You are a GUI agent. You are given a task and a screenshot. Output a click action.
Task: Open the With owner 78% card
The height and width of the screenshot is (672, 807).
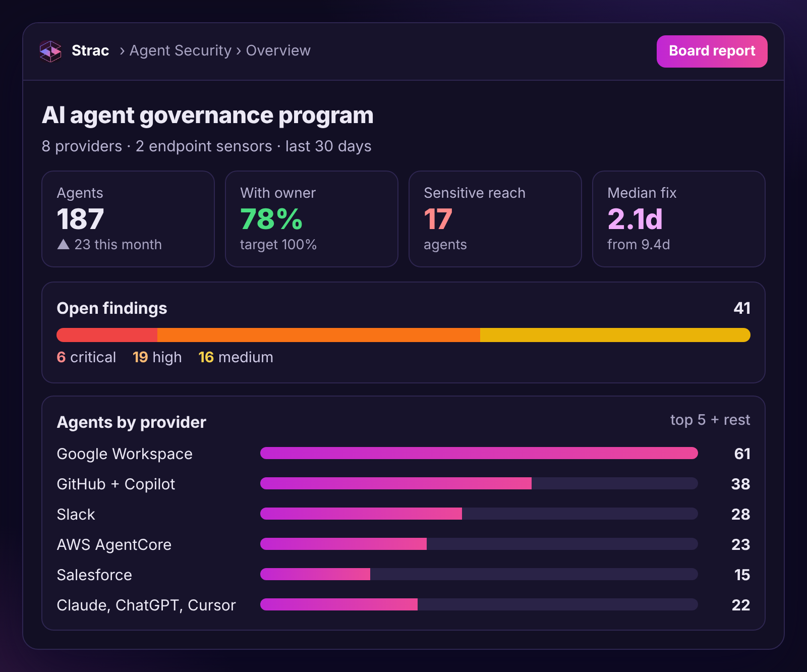312,219
